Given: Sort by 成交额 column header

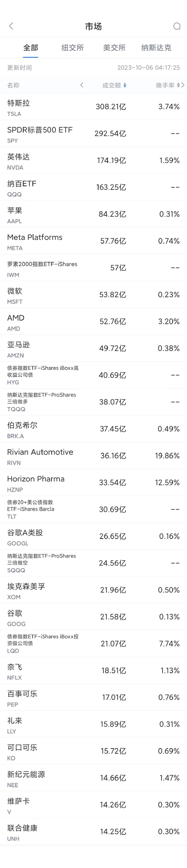Looking at the screenshot, I should (x=112, y=85).
